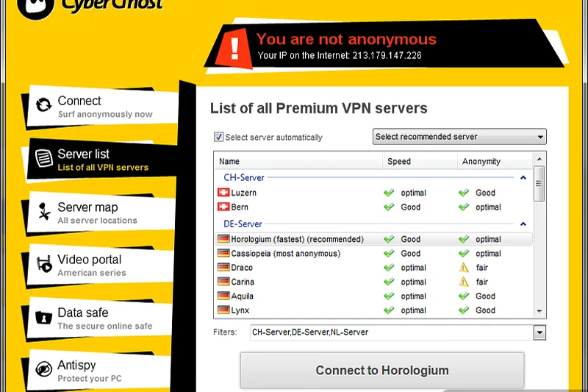588x392 pixels.
Task: Open the Connect menu item
Action: click(x=101, y=107)
